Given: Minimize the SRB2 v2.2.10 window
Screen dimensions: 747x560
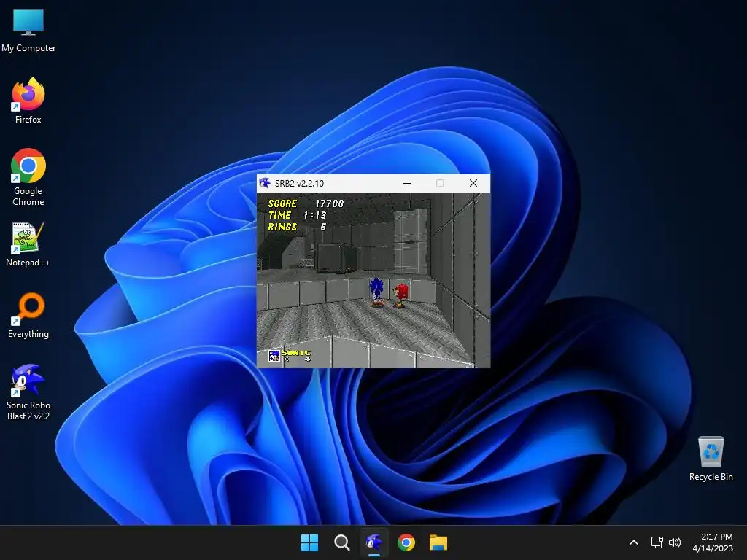Looking at the screenshot, I should 407,183.
